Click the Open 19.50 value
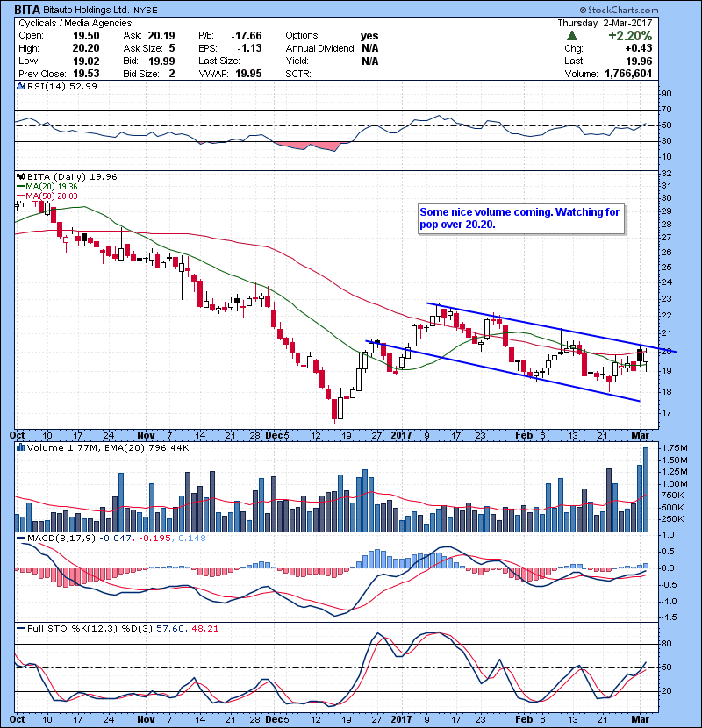This screenshot has width=702, height=728. 85,36
